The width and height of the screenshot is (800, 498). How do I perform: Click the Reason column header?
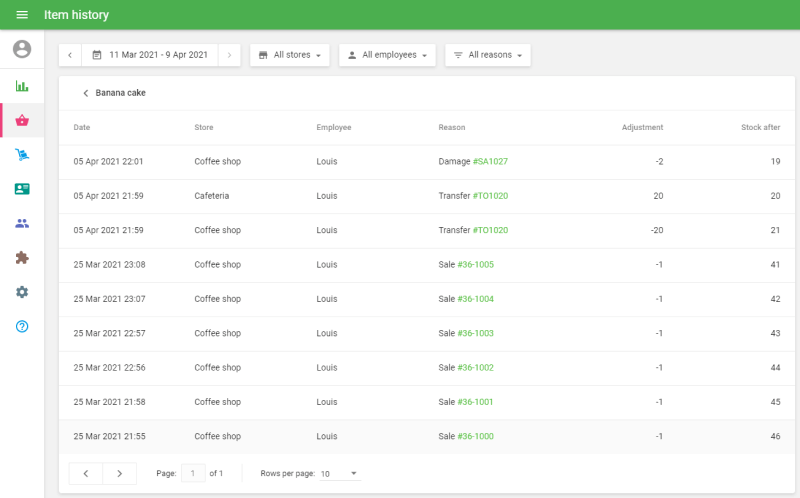pyautogui.click(x=452, y=127)
